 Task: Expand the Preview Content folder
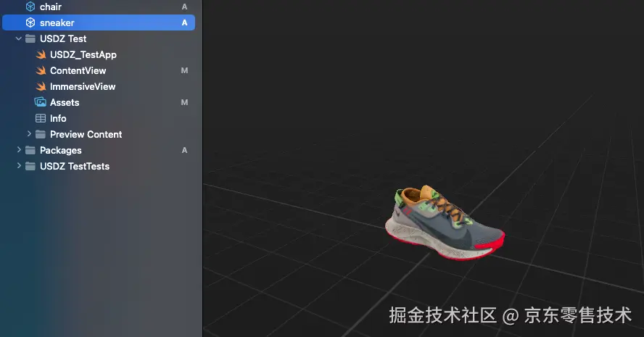pos(29,134)
